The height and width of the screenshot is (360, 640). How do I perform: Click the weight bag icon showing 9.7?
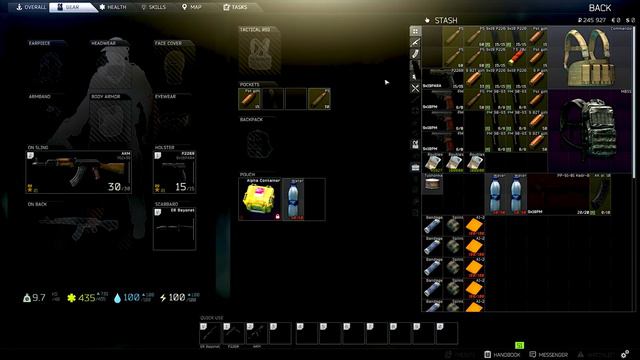[x=27, y=298]
